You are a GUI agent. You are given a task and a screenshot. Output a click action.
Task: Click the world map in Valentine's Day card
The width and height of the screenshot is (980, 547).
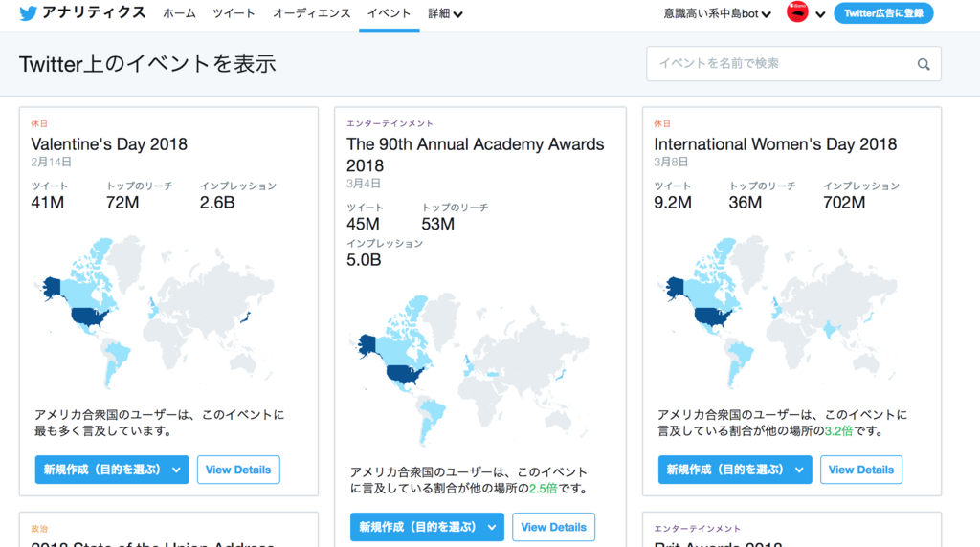(154, 311)
